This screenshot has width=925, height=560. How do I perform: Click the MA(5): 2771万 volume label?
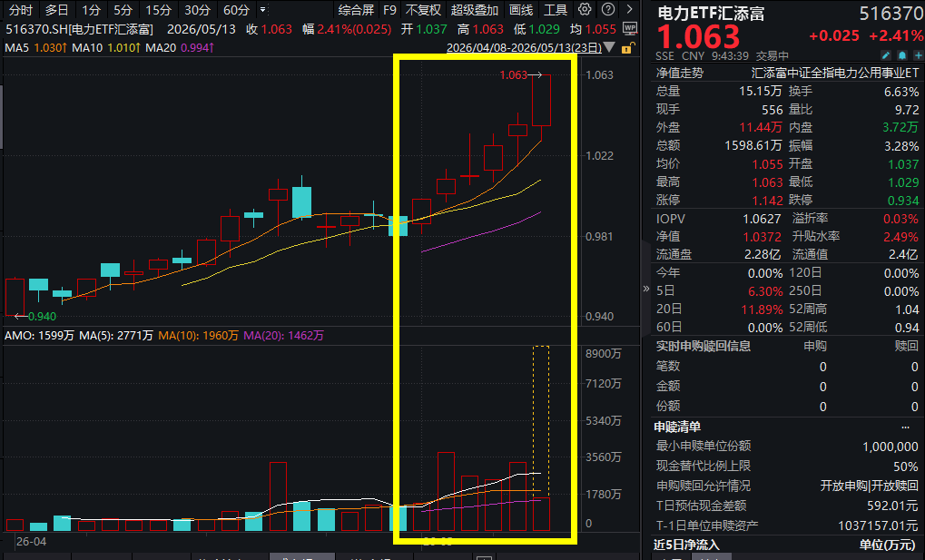pos(115,335)
